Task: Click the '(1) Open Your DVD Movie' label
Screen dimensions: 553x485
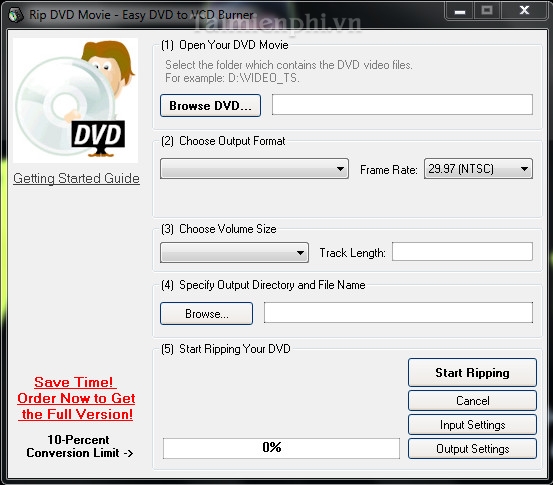Action: (x=224, y=45)
